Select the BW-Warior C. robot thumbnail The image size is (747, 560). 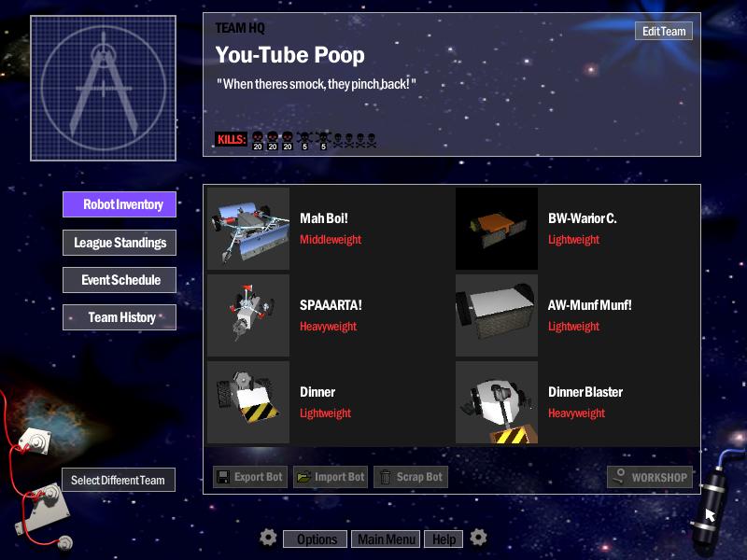497,229
